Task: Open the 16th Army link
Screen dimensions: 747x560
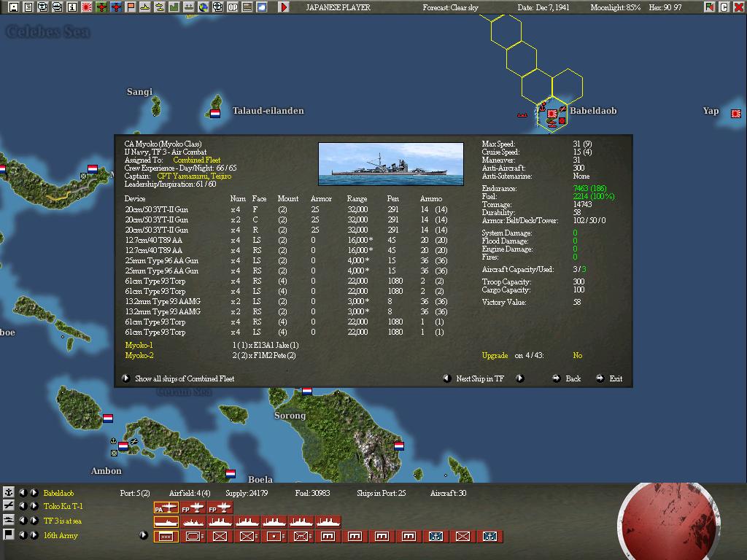Action: (x=61, y=535)
